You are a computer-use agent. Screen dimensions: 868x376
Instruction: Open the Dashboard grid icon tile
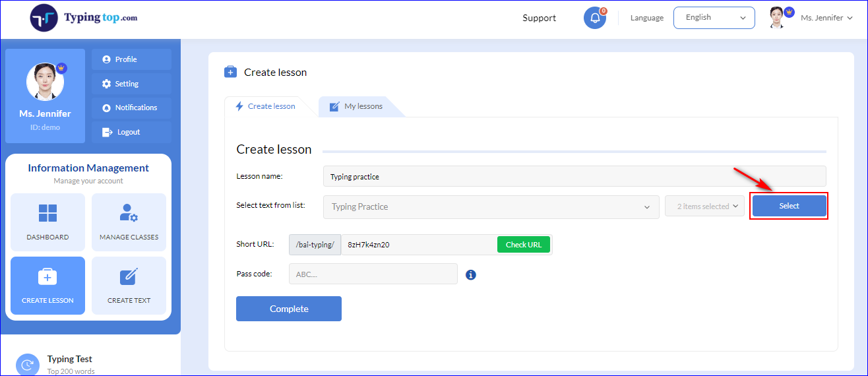pyautogui.click(x=47, y=222)
